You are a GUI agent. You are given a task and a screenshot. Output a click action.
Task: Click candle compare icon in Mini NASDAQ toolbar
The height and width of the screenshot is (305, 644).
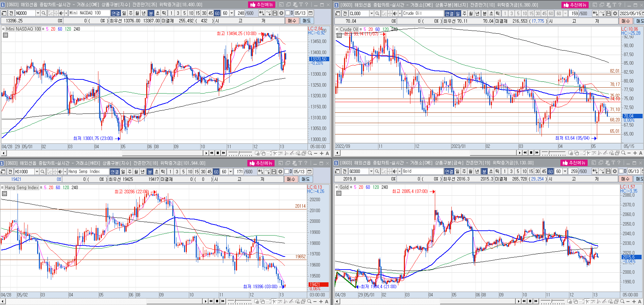click(x=261, y=13)
